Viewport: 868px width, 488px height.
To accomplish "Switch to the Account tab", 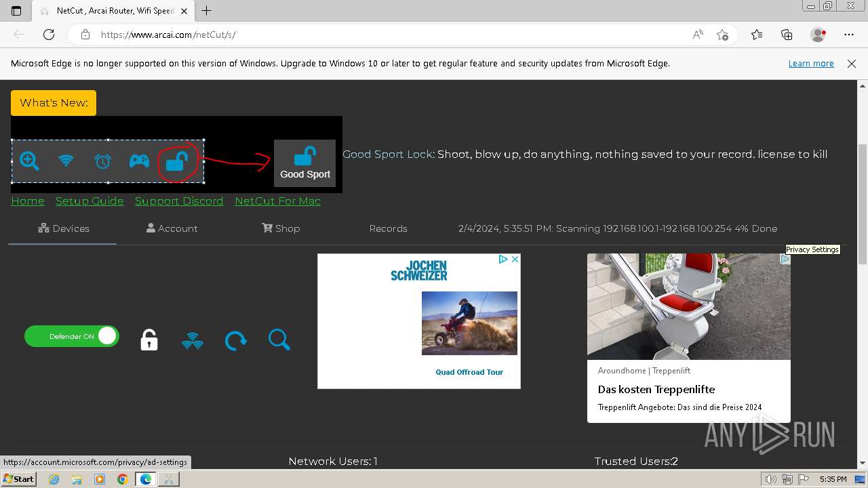I will point(172,228).
